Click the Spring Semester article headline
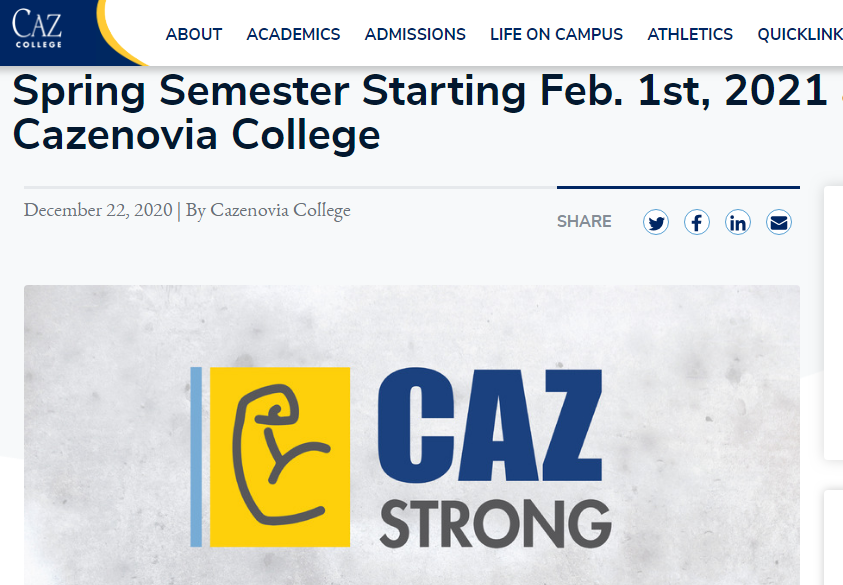Screen dimensions: 843x585 coord(400,112)
